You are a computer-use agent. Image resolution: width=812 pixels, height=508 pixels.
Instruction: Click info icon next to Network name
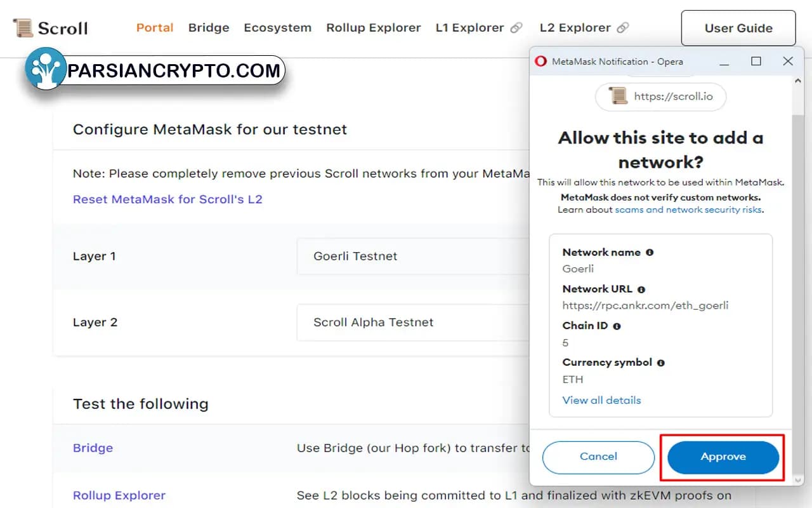click(650, 252)
